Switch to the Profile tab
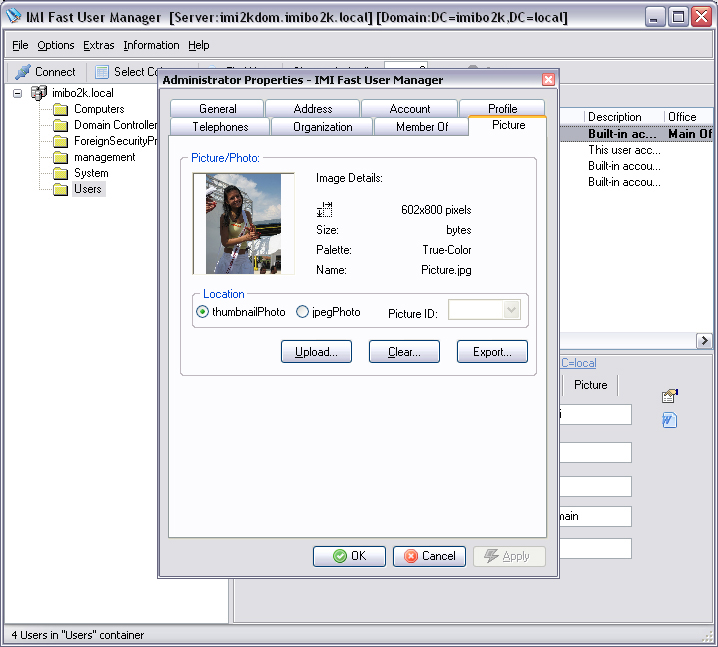 tap(502, 109)
